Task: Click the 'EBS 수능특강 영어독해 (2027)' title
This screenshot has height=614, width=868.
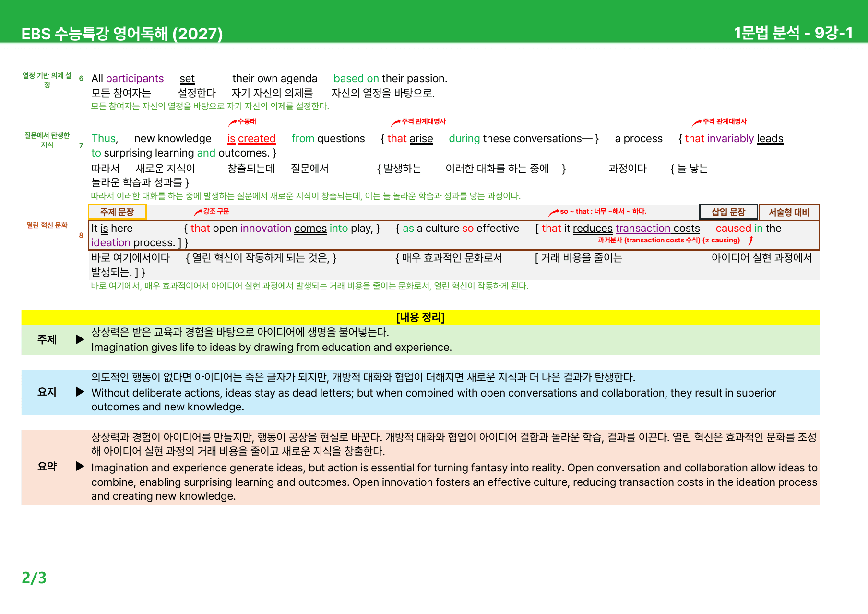Action: click(122, 34)
